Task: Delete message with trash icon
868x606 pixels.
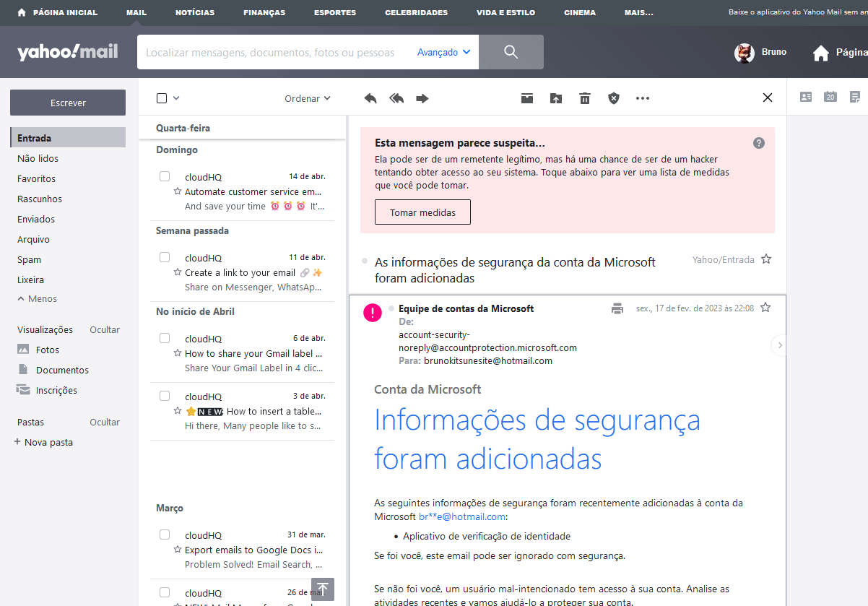Action: (x=585, y=98)
